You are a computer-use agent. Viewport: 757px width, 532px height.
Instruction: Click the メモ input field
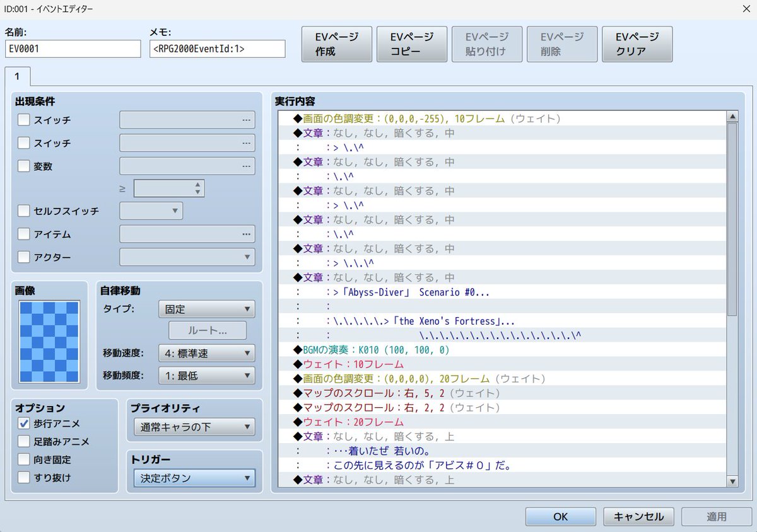pos(218,49)
